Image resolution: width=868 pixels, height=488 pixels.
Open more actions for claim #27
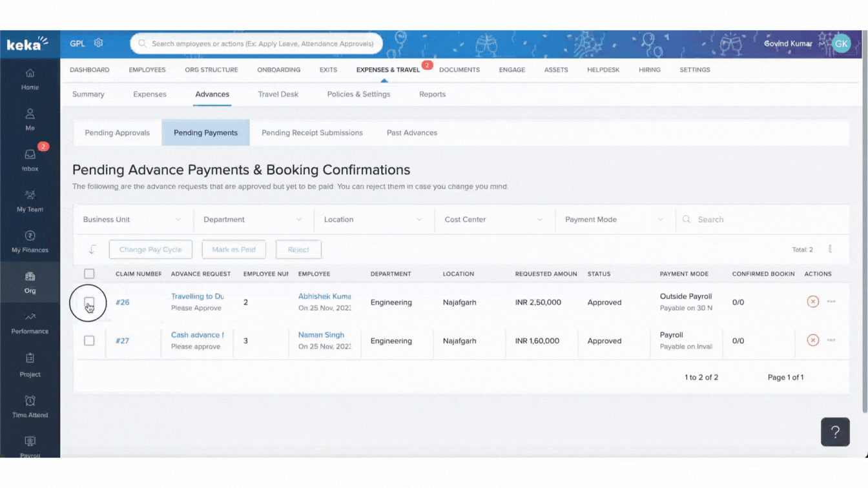coord(831,340)
